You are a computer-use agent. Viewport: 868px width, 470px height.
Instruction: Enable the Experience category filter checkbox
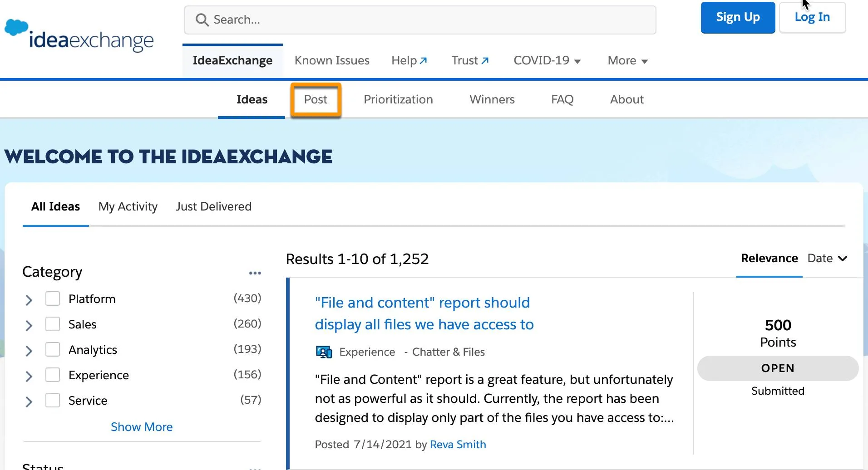[53, 375]
